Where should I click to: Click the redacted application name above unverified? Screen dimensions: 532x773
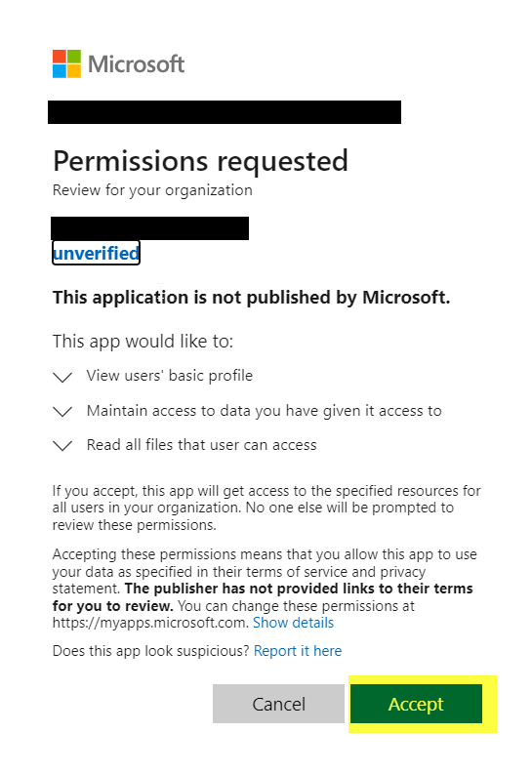click(x=150, y=228)
